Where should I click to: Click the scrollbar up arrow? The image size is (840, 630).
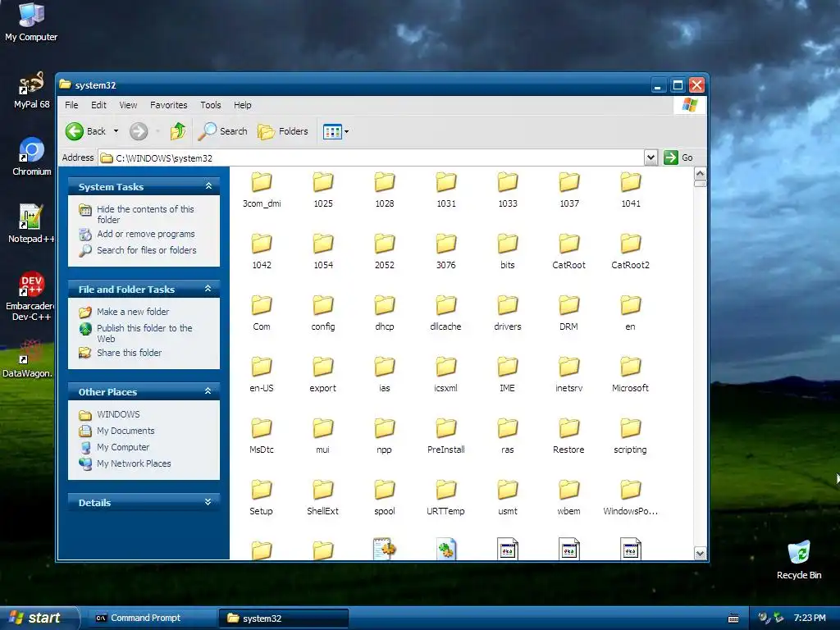click(700, 174)
